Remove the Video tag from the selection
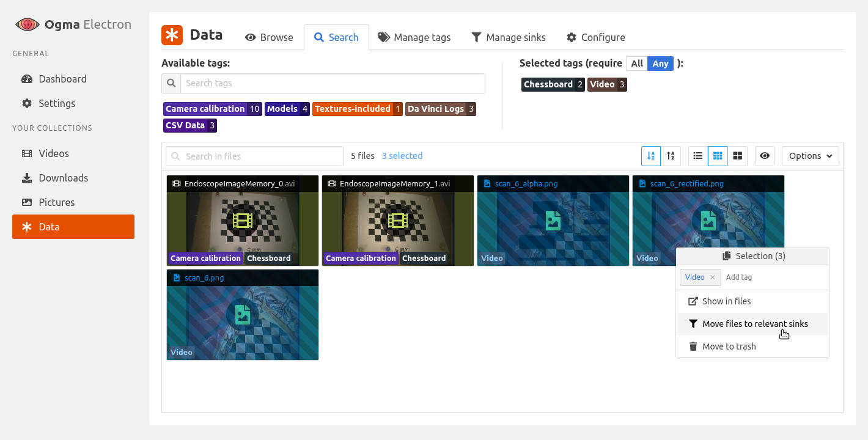 tap(712, 277)
